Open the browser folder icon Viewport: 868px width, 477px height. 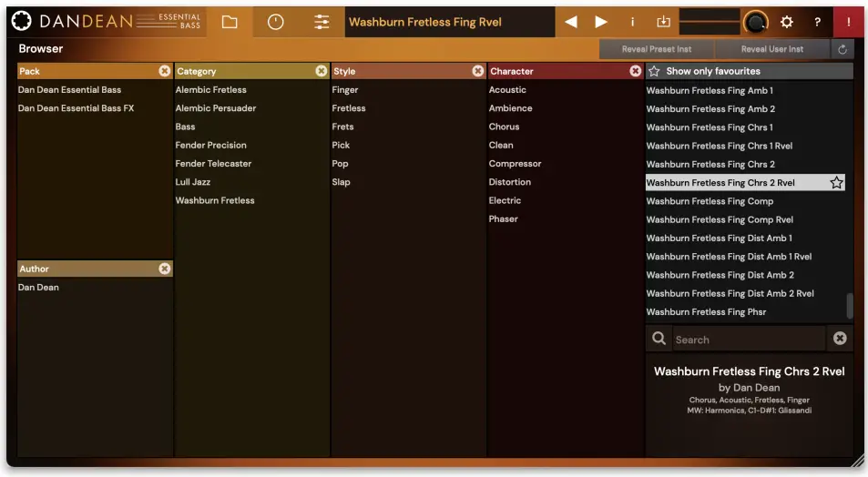(230, 22)
